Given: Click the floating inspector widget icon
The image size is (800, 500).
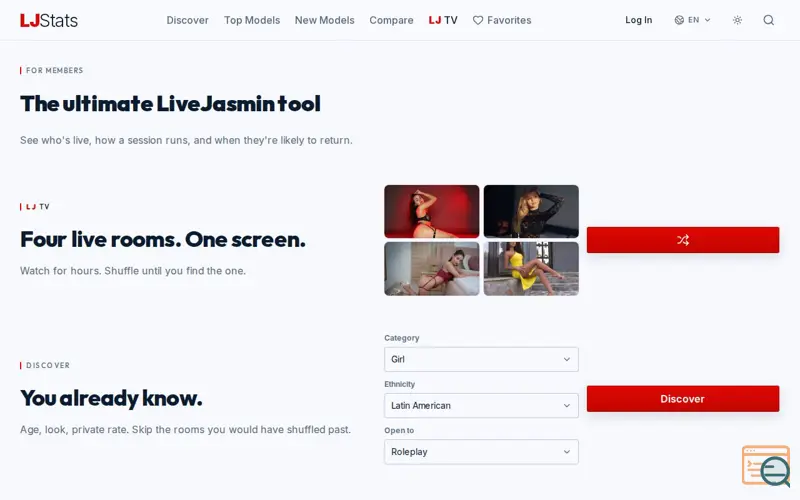Looking at the screenshot, I should pyautogui.click(x=766, y=466).
